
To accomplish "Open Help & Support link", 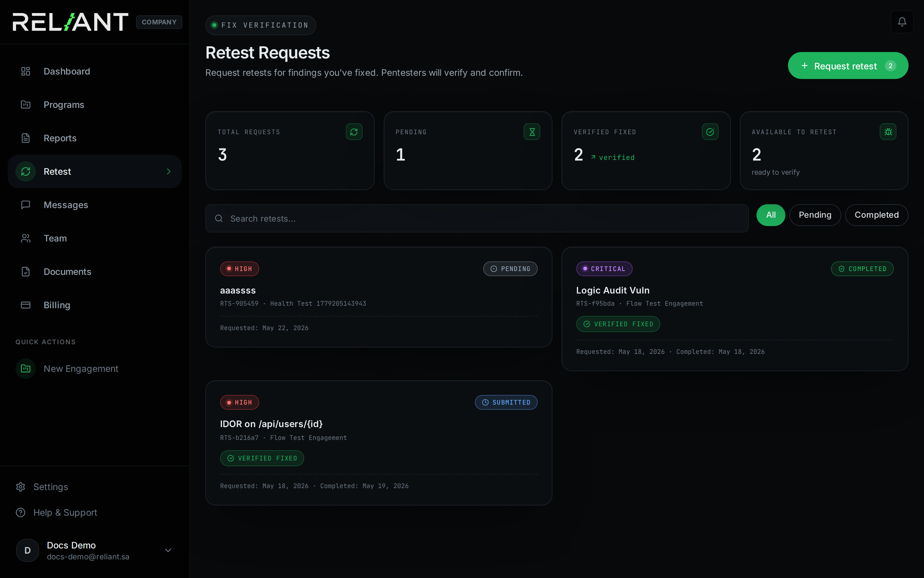I will click(x=56, y=512).
